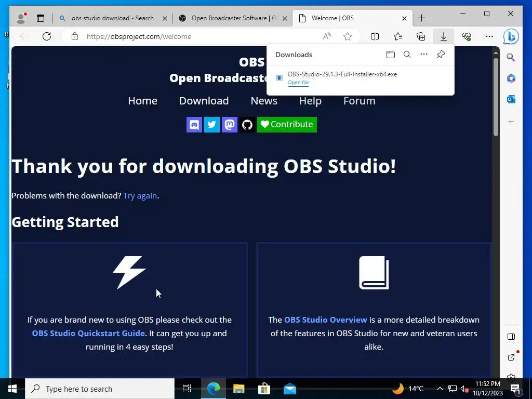This screenshot has width=532, height=399.
Task: Open Microsoft Store from taskbar
Action: pos(264,389)
